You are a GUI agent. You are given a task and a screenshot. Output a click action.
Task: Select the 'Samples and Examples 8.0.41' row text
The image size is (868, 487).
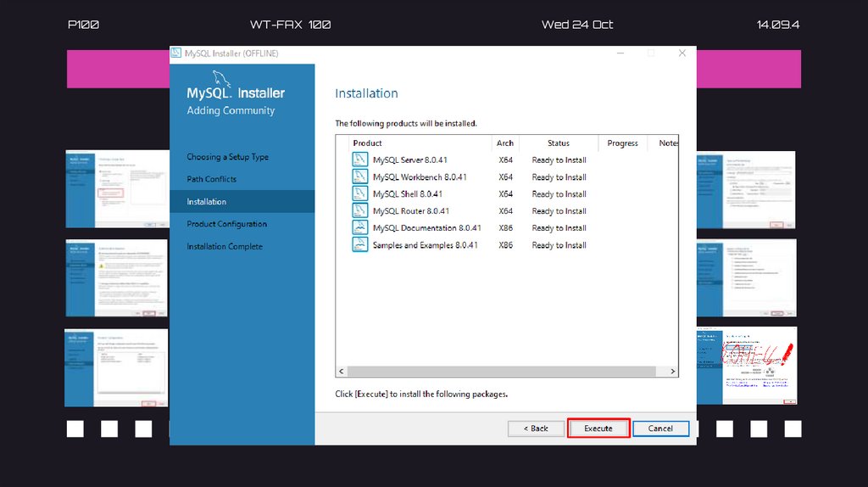[426, 245]
